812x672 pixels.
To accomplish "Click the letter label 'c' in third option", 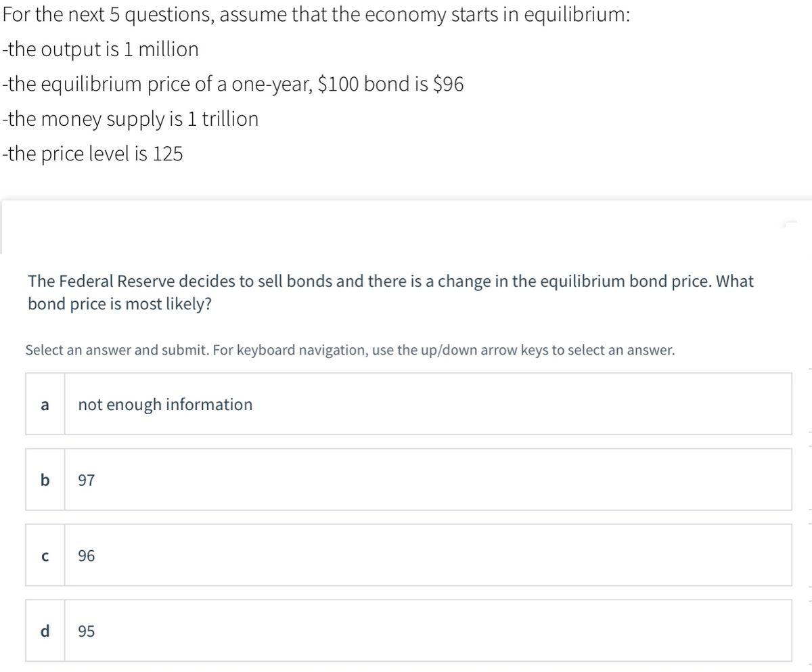I will point(45,556).
